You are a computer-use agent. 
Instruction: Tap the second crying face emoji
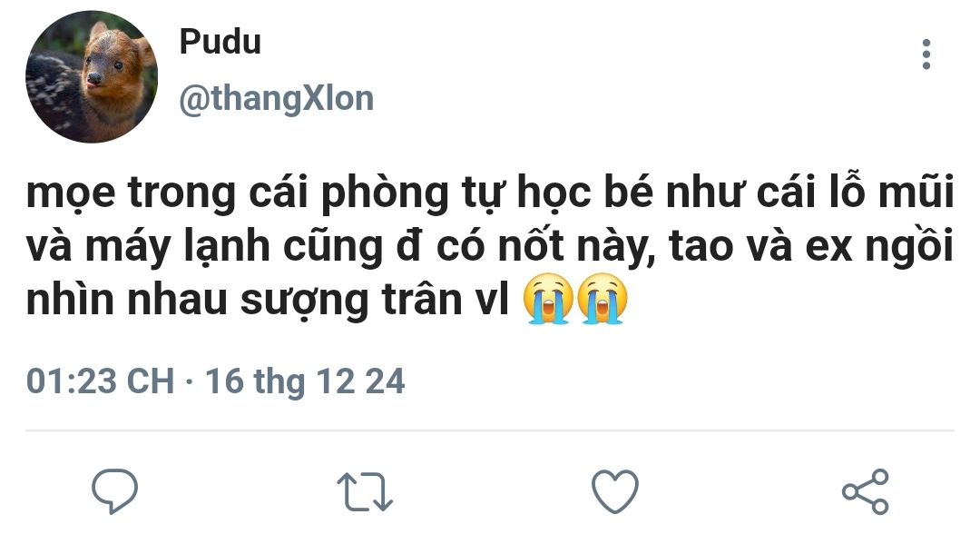coord(602,299)
